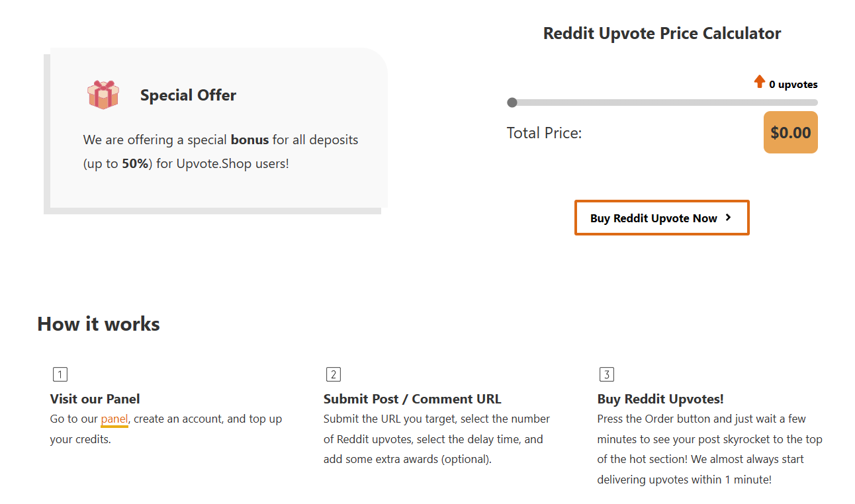Click the step 1 number icon
The width and height of the screenshot is (855, 504).
click(x=60, y=375)
